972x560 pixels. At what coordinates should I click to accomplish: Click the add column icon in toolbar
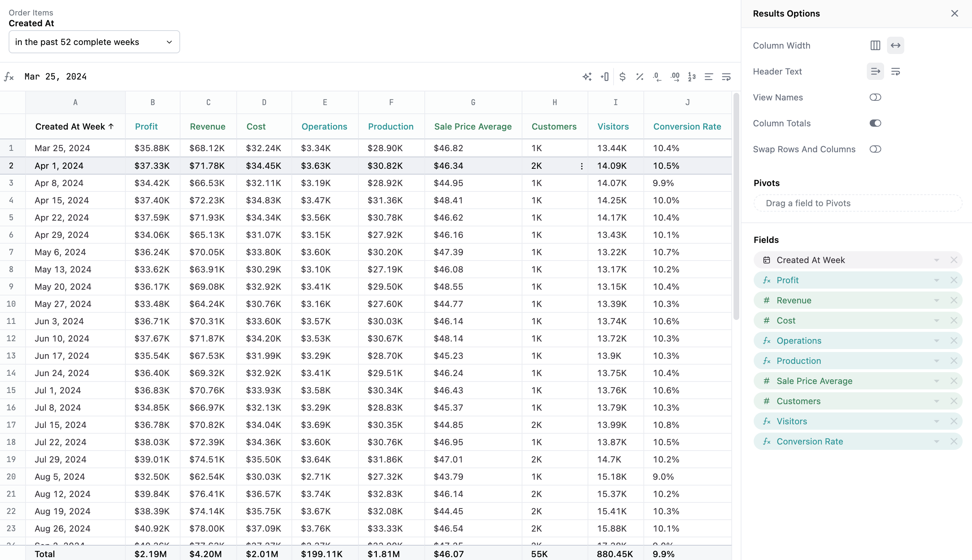pyautogui.click(x=605, y=77)
